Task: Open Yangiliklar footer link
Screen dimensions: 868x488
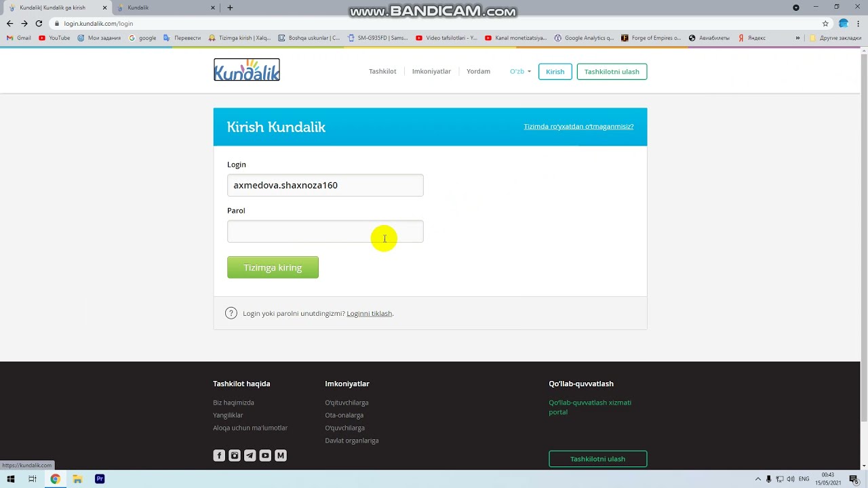Action: pos(228,415)
